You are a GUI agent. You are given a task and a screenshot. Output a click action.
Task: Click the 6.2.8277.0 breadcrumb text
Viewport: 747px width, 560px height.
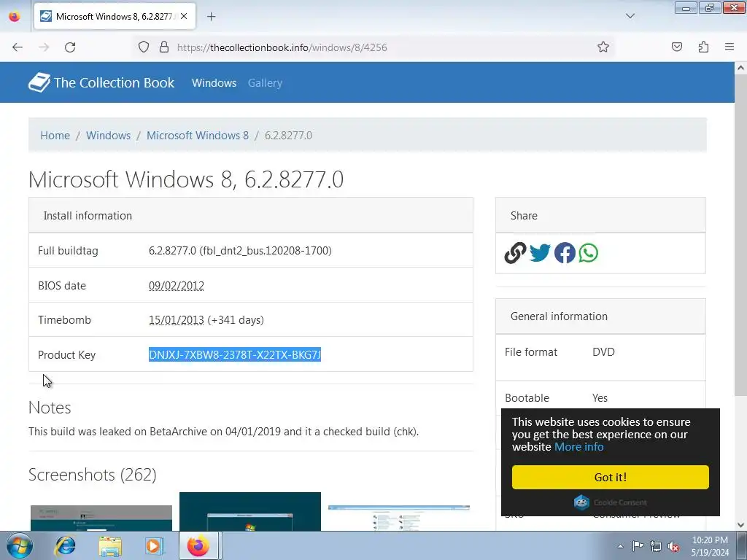[288, 135]
